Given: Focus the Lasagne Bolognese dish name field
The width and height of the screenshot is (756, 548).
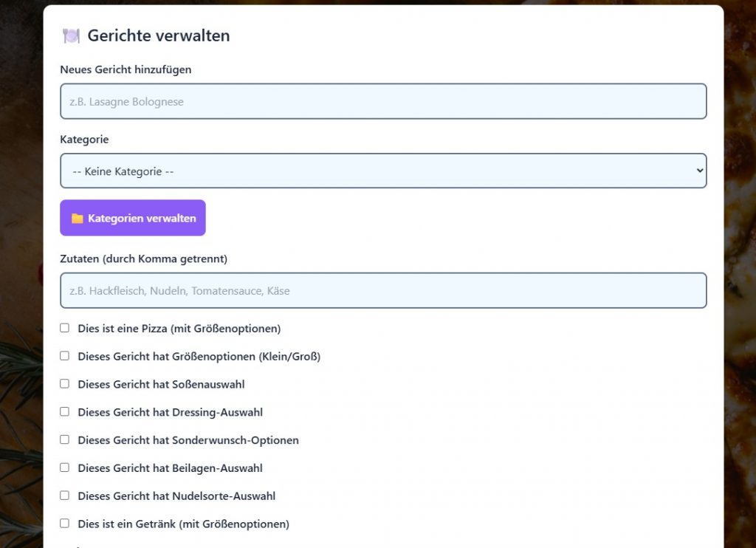Looking at the screenshot, I should [383, 102].
